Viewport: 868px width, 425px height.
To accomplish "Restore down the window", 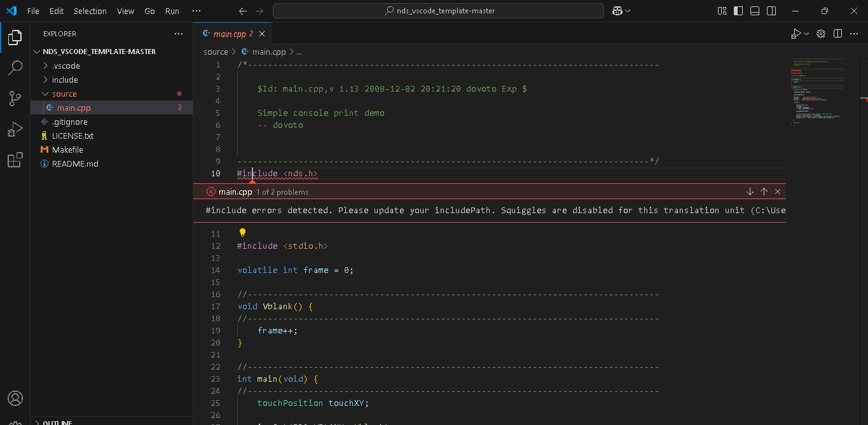I will point(824,11).
